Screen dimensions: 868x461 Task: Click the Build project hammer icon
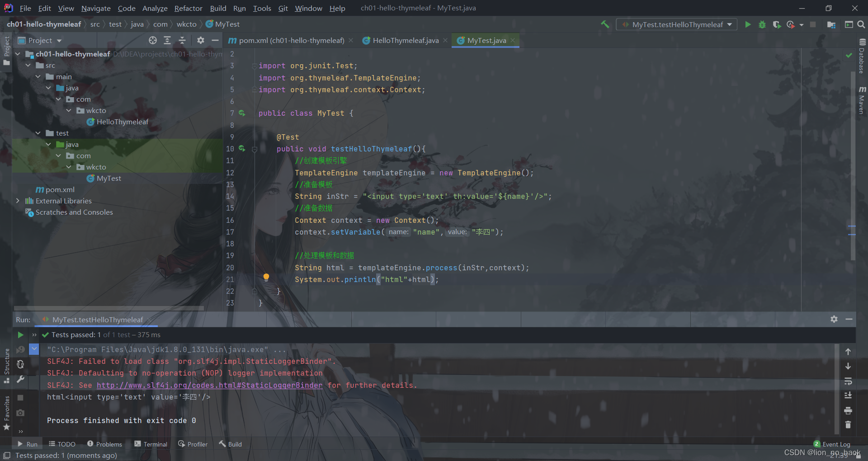(x=605, y=24)
